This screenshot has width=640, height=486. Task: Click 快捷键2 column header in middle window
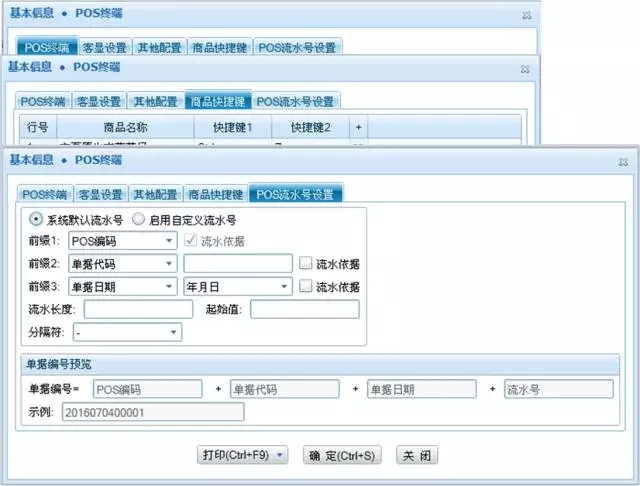[311, 127]
